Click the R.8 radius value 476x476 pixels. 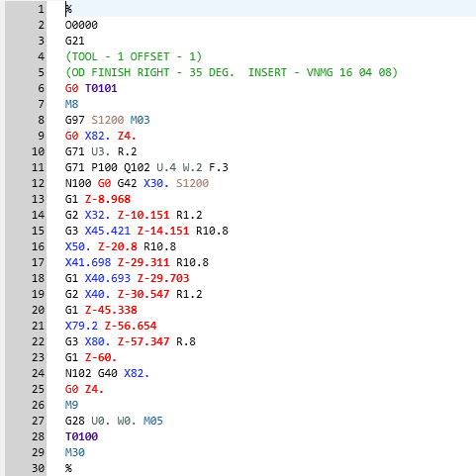[186, 341]
